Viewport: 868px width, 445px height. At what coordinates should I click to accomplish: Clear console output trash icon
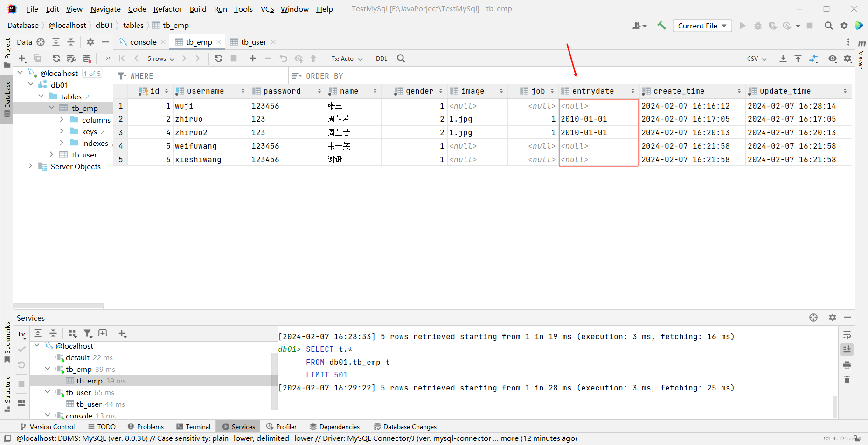coord(847,380)
